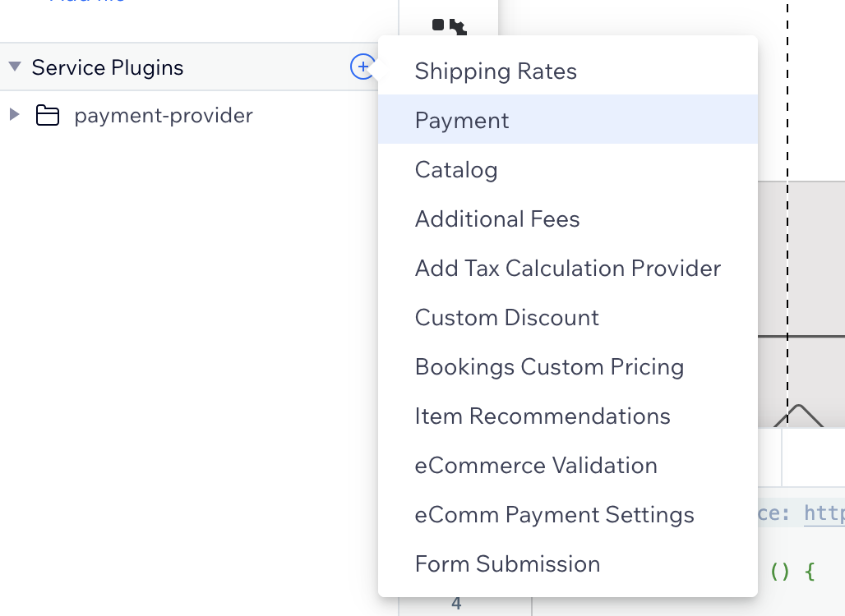Screen dimensions: 845x616
Task: Select the Payment plugin option
Action: [568, 120]
